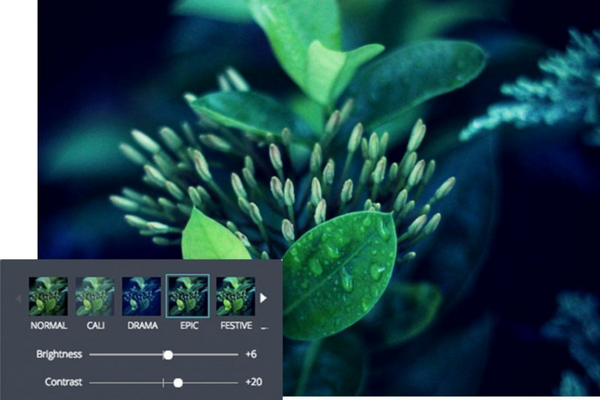Viewport: 600px width, 400px height.
Task: Click the Contrast slider handle
Action: (x=178, y=383)
